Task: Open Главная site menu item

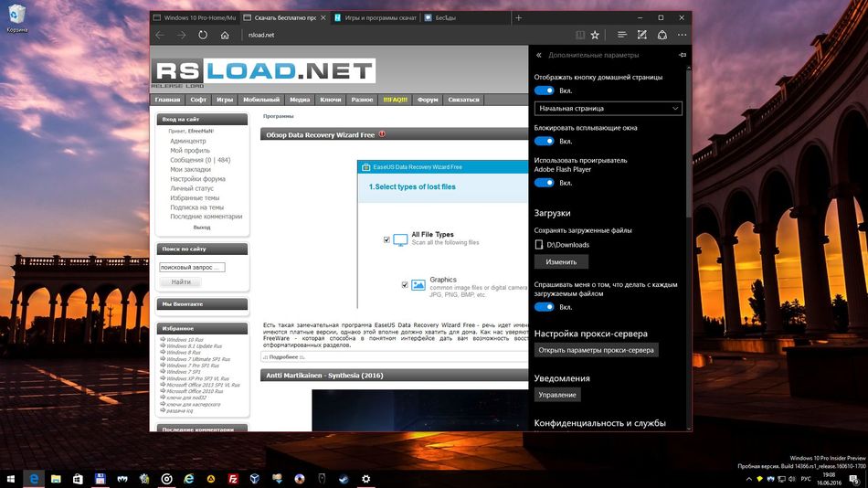Action: (167, 100)
